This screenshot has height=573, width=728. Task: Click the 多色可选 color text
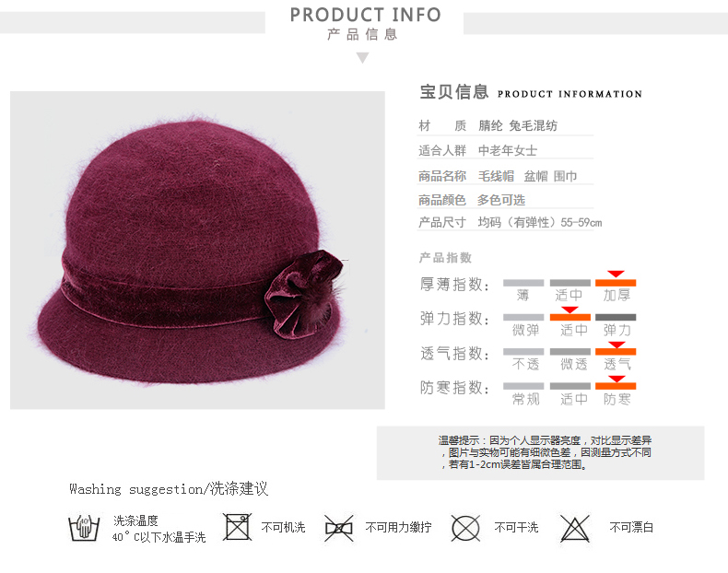(501, 200)
